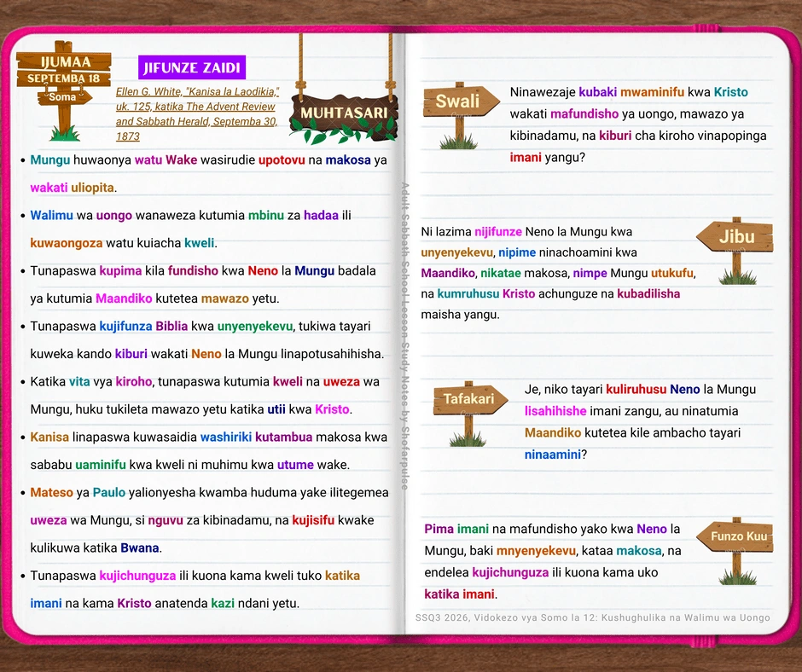Click the line 'Tunapaswa kujichunguza ili kuona'
The height and width of the screenshot is (672, 802).
(x=195, y=576)
